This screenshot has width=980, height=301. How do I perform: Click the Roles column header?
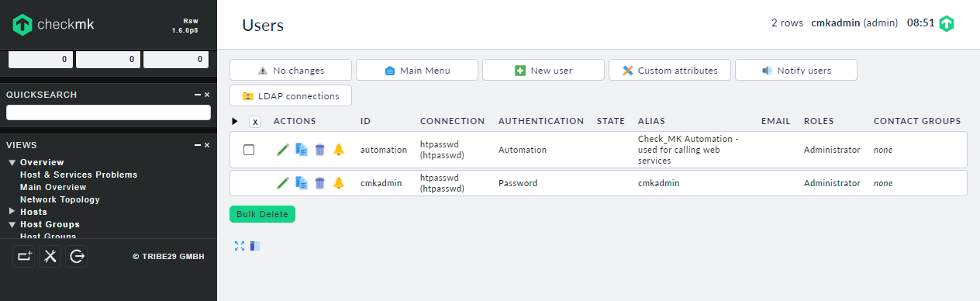[x=819, y=121]
